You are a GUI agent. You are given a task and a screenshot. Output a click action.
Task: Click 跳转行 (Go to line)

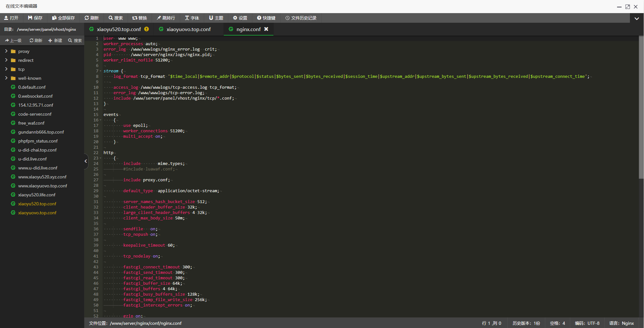coord(166,18)
